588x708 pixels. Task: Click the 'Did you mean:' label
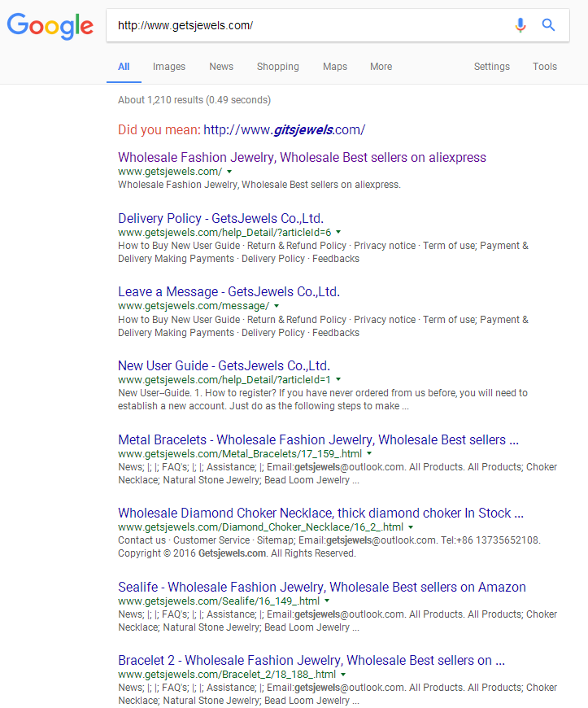[159, 130]
